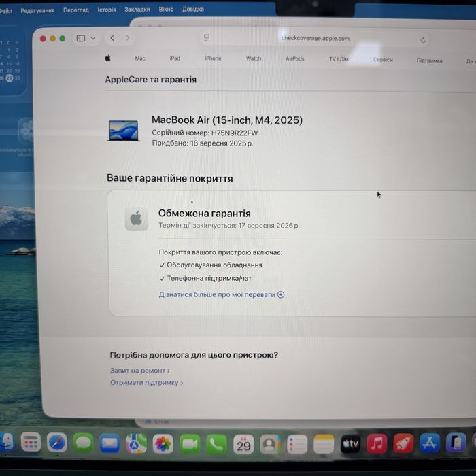Open the Запит на ремонт link
476x476 pixels.
(x=139, y=371)
